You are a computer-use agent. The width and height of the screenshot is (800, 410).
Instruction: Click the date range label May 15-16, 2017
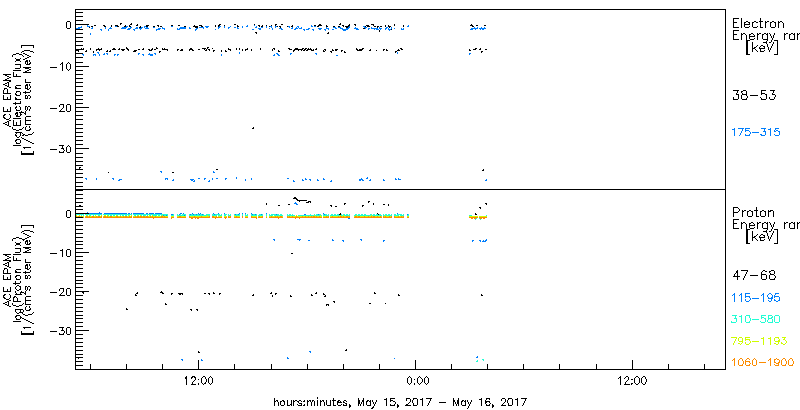tap(400, 401)
